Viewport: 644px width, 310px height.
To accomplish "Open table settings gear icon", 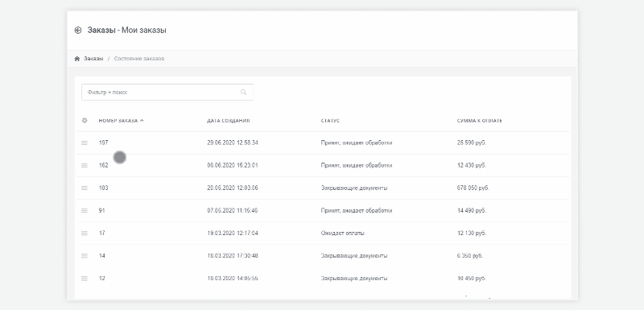I will (x=85, y=120).
